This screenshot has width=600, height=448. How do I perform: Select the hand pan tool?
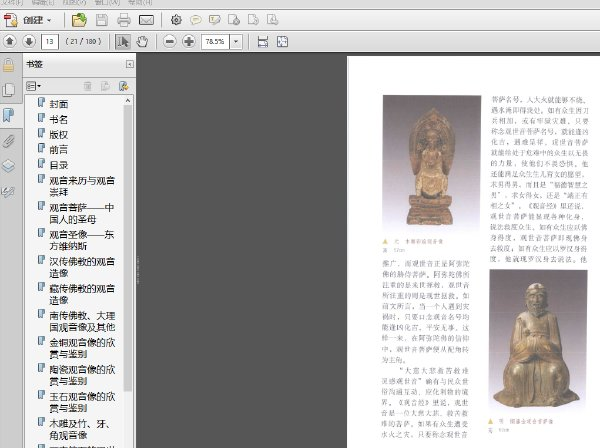click(142, 41)
